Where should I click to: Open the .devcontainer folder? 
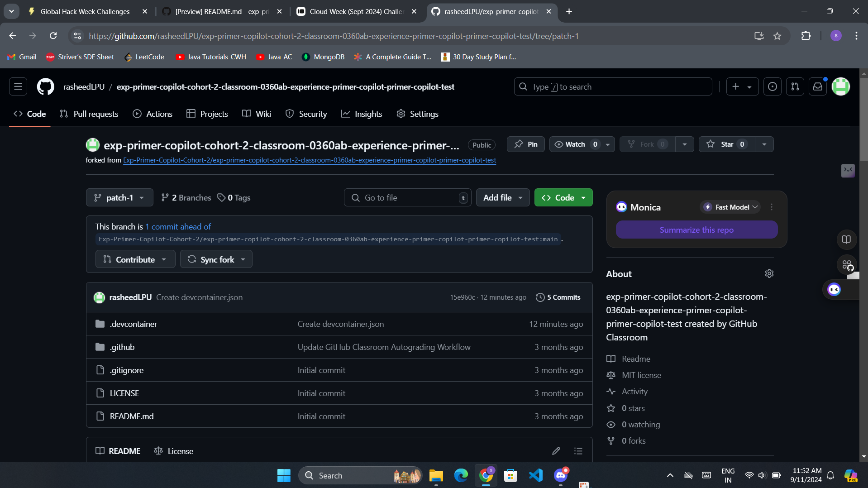(x=134, y=324)
